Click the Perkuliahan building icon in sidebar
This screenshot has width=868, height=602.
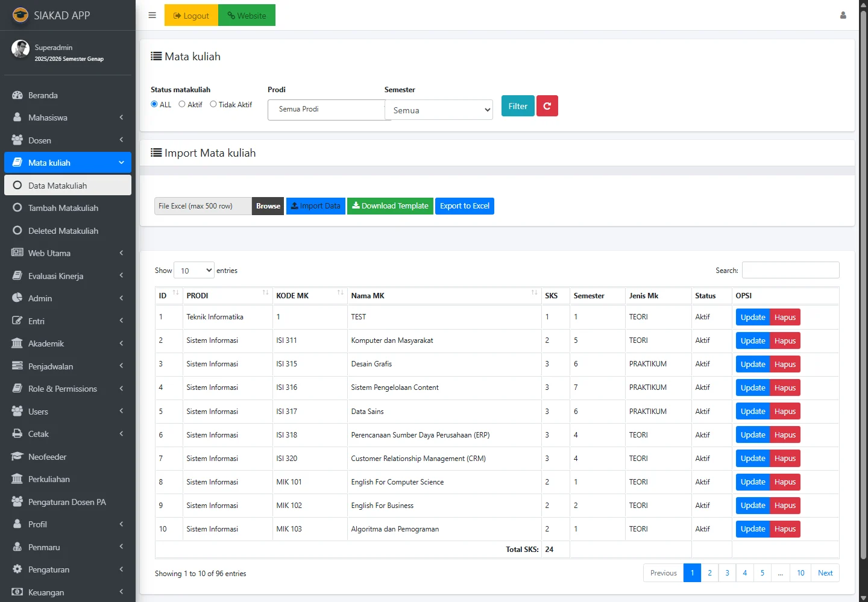17,479
